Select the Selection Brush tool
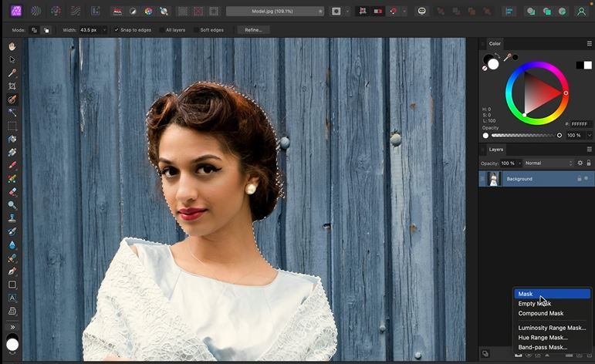 pyautogui.click(x=12, y=99)
